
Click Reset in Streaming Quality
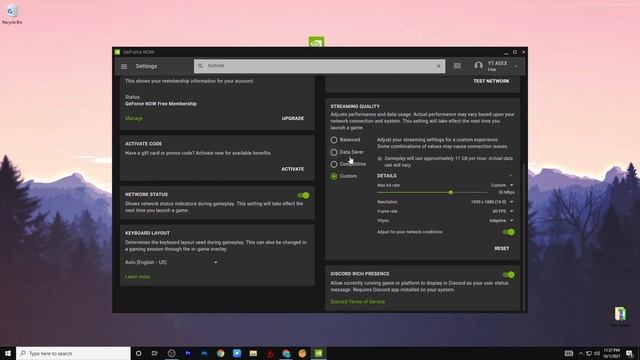click(502, 249)
